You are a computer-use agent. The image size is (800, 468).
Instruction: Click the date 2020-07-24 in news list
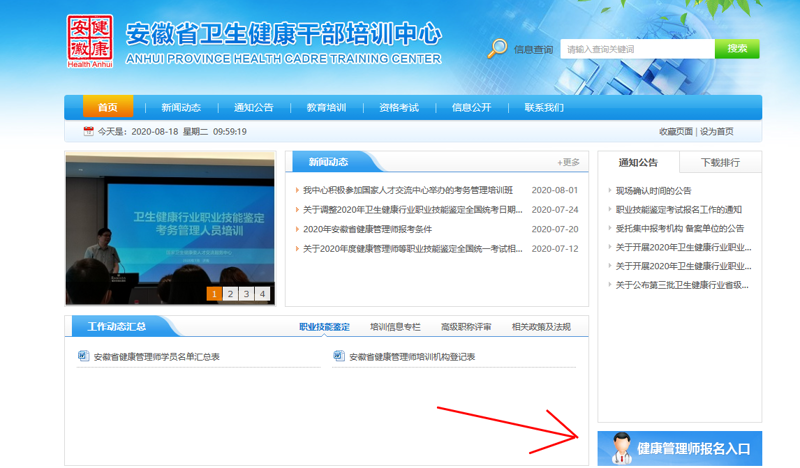point(555,210)
